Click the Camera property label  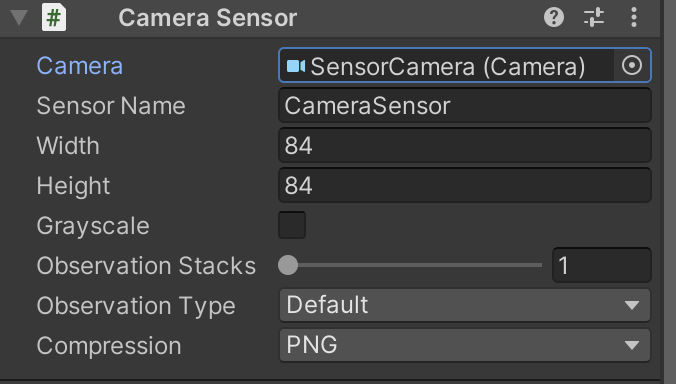pyautogui.click(x=80, y=66)
